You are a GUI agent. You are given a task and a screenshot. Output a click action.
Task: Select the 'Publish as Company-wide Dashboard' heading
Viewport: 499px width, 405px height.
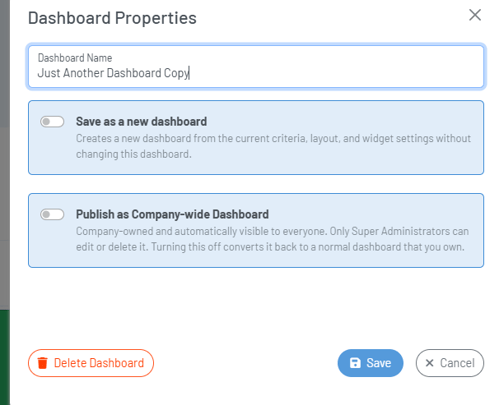[x=172, y=214]
